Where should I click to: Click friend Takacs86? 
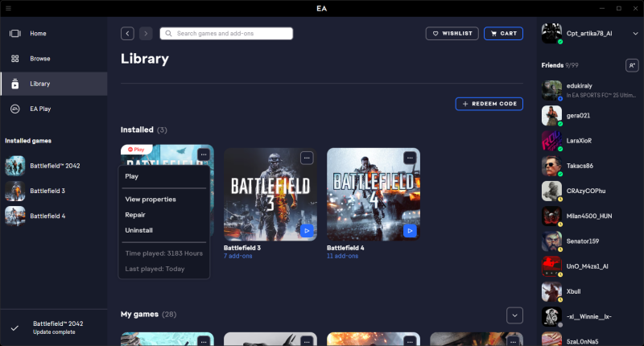[590, 166]
